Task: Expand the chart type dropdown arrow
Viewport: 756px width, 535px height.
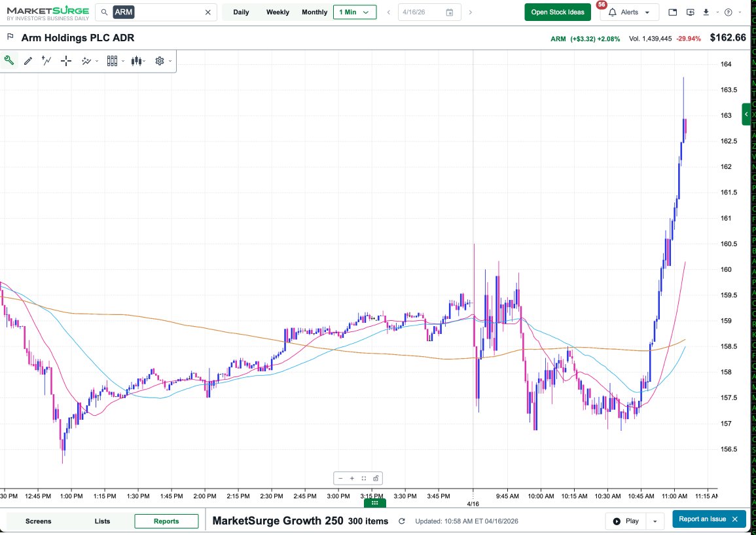Action: tap(144, 62)
